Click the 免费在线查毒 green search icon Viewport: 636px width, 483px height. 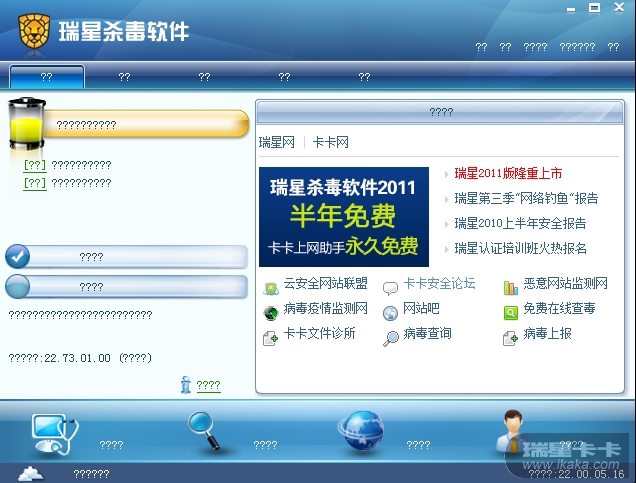511,313
